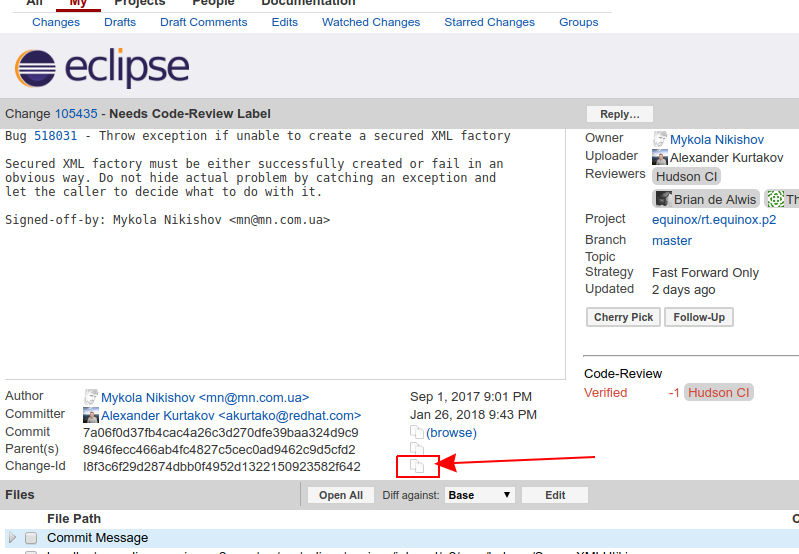Viewport: 799px width, 554px height.
Task: Click the green identicon avatar beside Brian de Alwis
Action: click(x=776, y=199)
